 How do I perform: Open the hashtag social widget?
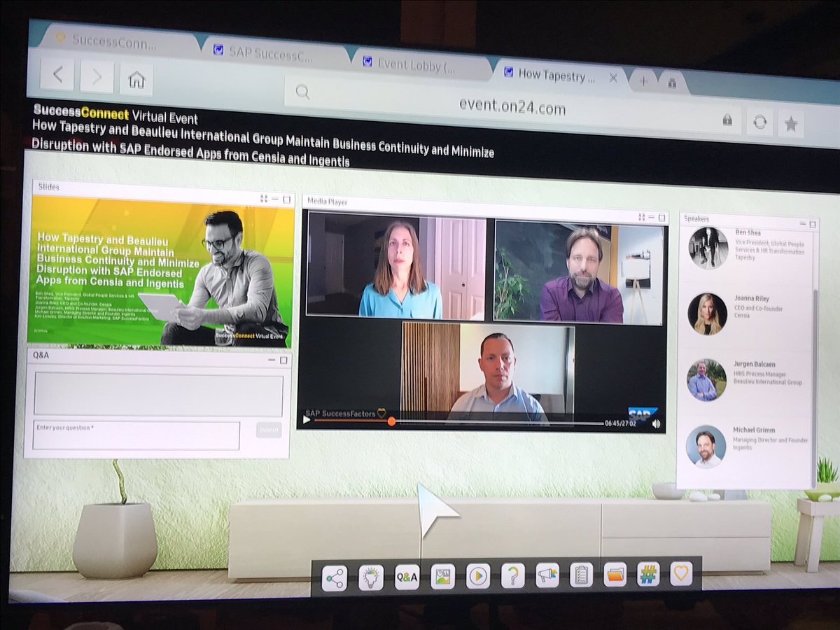[x=648, y=574]
